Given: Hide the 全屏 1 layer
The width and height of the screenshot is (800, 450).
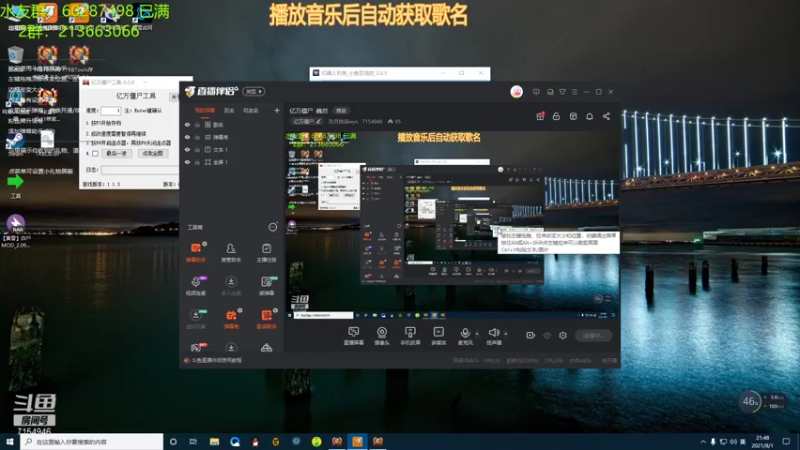Looking at the screenshot, I should (187, 162).
